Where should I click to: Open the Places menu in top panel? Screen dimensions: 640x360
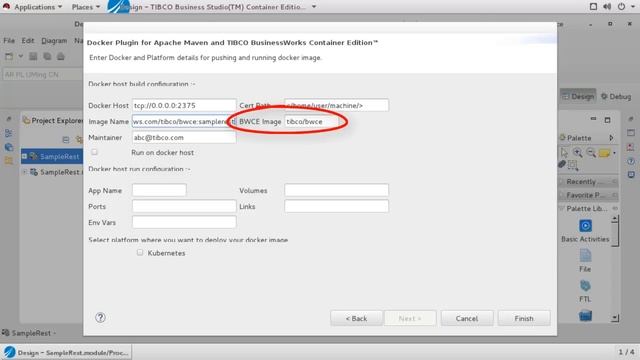85,7
